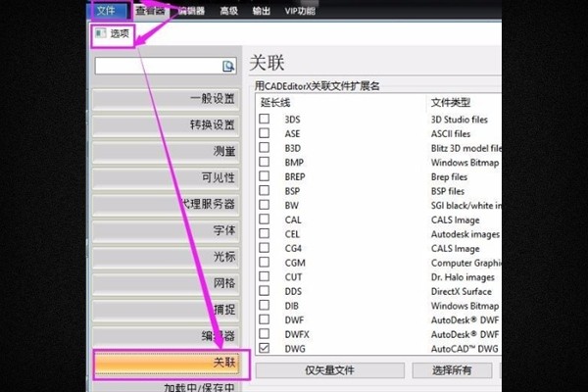Check the DWFX extension checkbox
Image resolution: width=588 pixels, height=392 pixels.
click(x=264, y=333)
